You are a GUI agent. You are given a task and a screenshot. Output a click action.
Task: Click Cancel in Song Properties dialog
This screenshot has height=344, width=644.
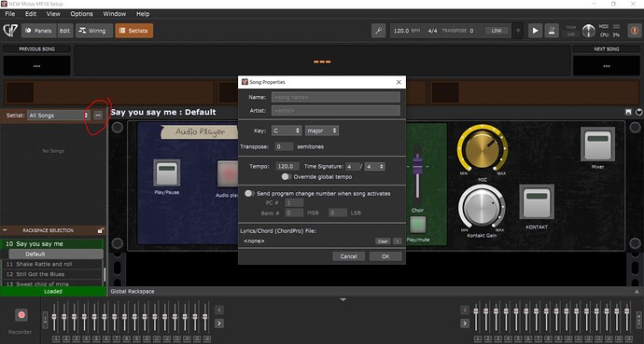click(x=348, y=256)
